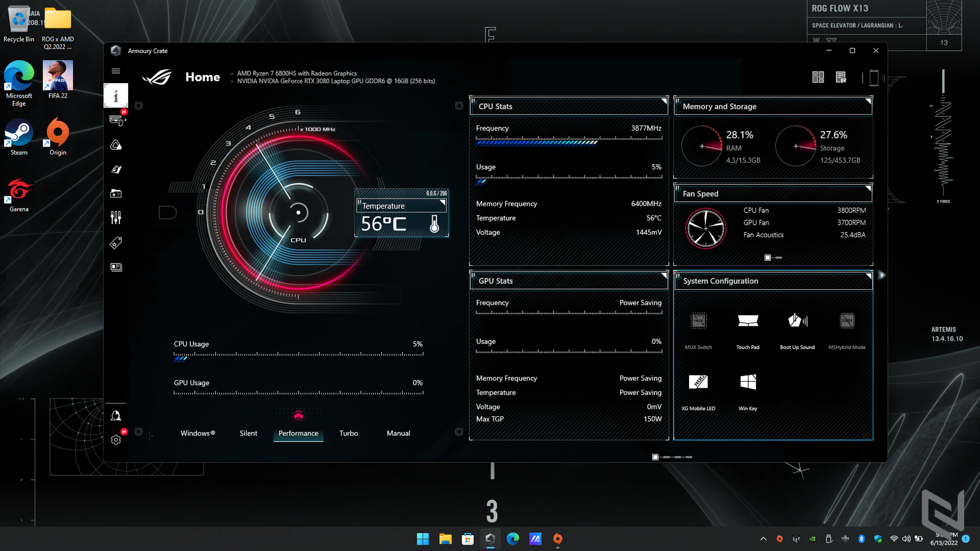Click the Fan Acoustics value 25.4dBA
980x551 pixels.
(x=853, y=235)
